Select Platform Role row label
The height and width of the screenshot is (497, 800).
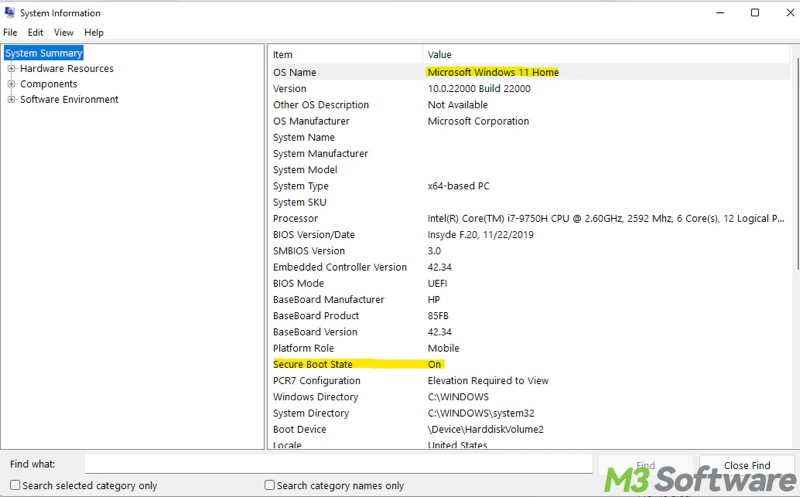point(303,349)
